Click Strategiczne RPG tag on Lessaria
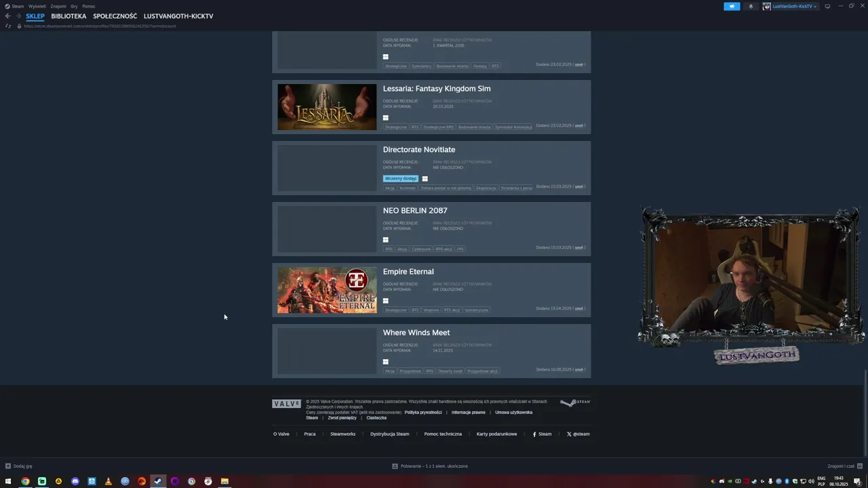The image size is (868, 488). 439,127
